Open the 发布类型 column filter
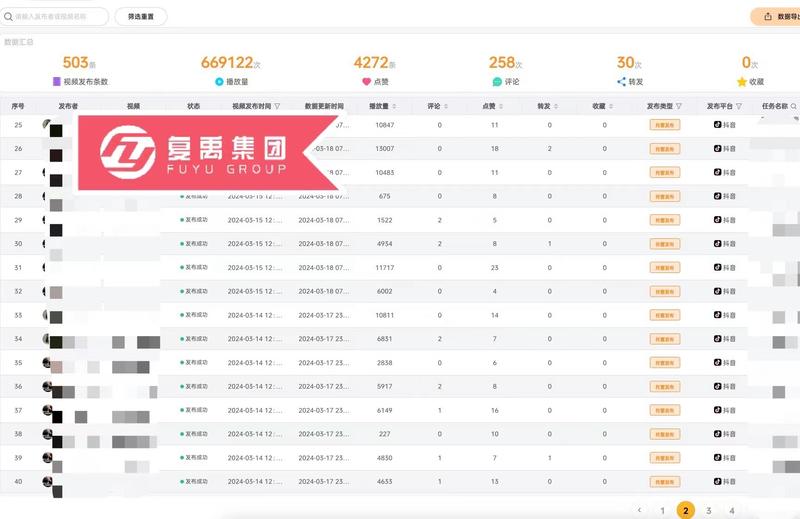This screenshot has width=800, height=519. tap(679, 106)
